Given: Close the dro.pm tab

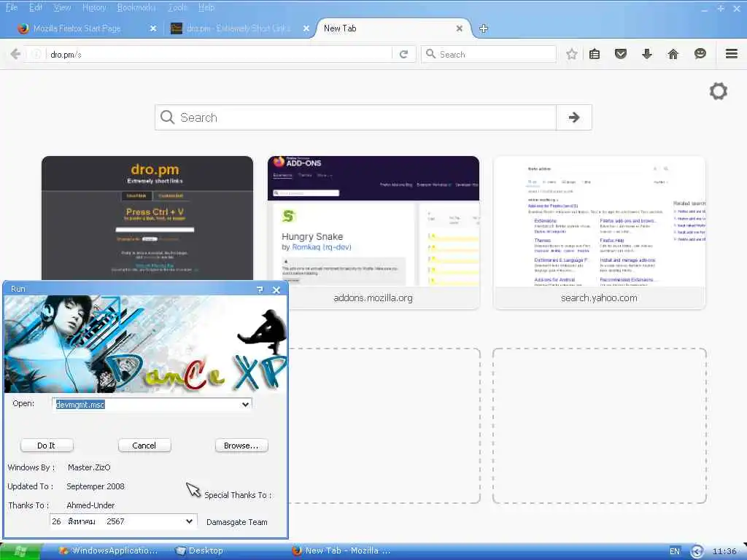Looking at the screenshot, I should [306, 28].
